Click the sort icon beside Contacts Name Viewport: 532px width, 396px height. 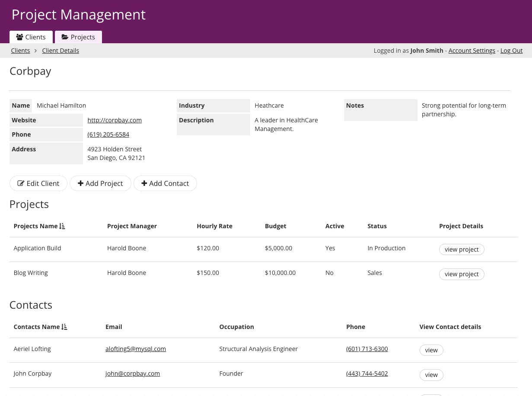pos(64,327)
